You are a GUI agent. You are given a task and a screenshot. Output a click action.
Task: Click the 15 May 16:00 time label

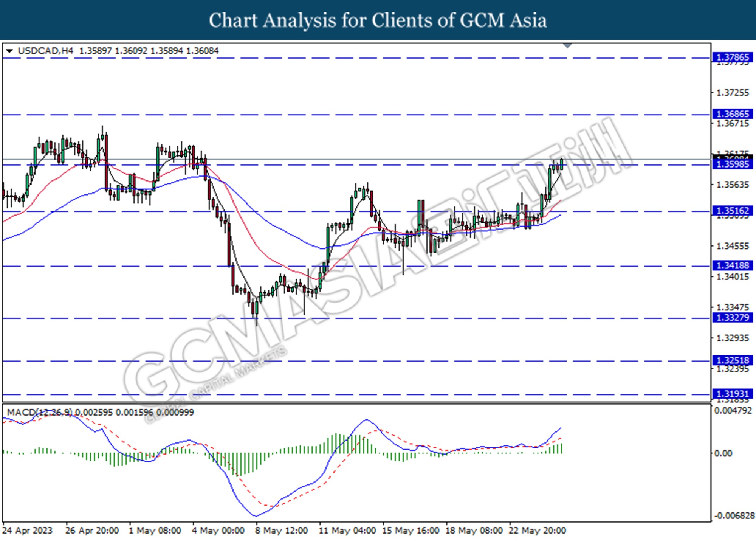(411, 531)
